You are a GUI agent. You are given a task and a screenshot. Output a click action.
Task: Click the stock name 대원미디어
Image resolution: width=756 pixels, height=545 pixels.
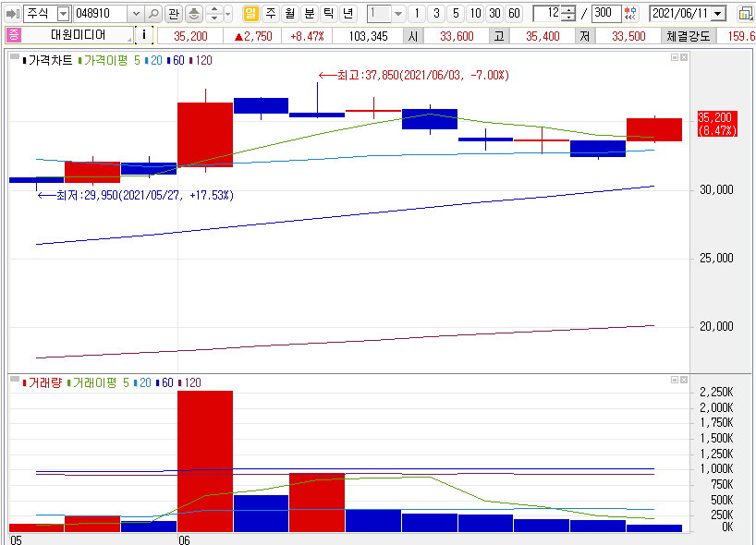pos(78,35)
